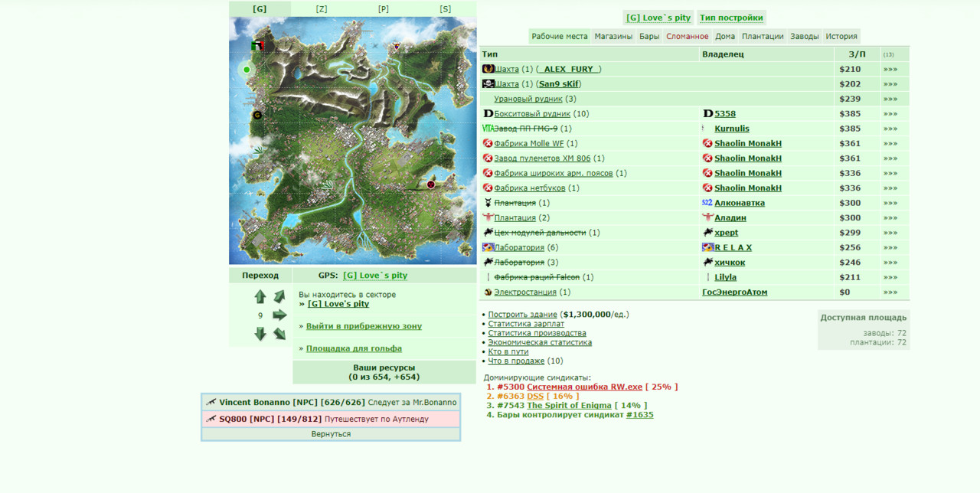Click the icon beside owner хичкок
This screenshot has width=980, height=493.
tap(708, 262)
